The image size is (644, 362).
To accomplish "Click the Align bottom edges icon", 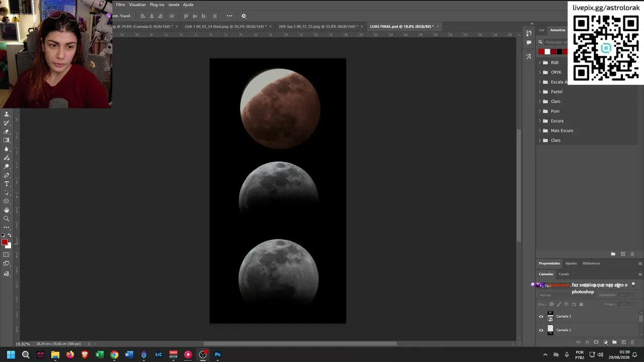I will pyautogui.click(x=204, y=16).
